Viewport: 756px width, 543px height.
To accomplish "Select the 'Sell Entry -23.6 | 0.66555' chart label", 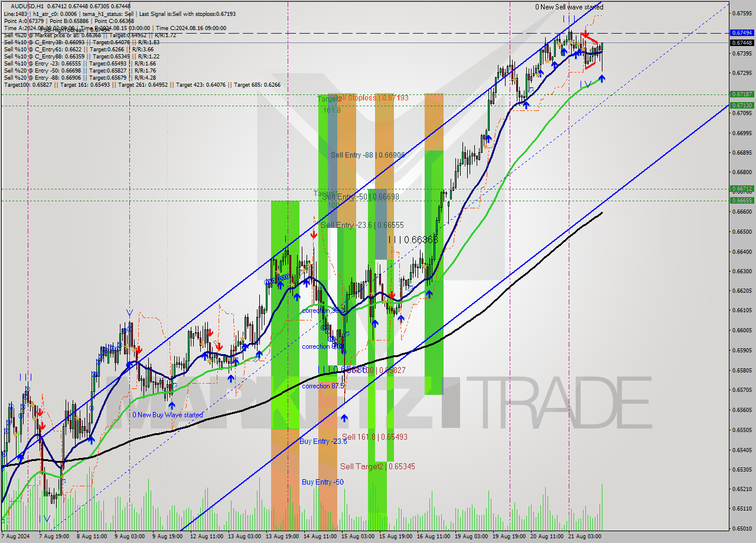I will click(x=362, y=225).
